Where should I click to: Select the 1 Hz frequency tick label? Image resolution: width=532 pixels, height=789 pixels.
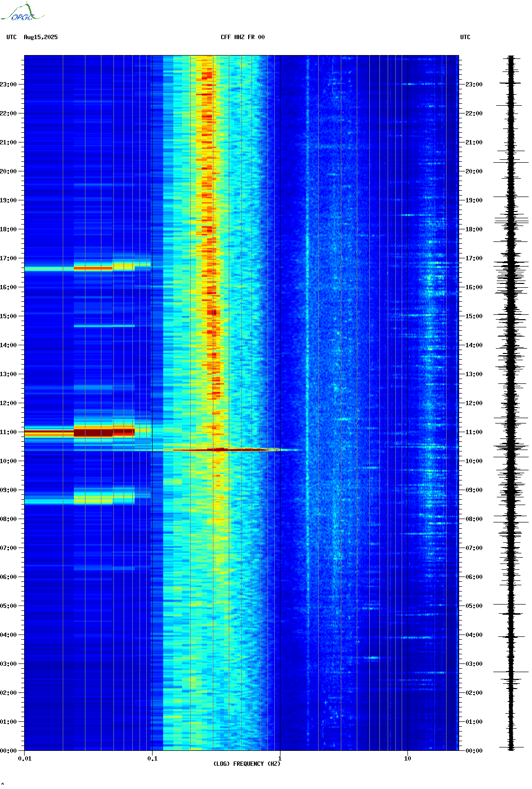click(280, 759)
